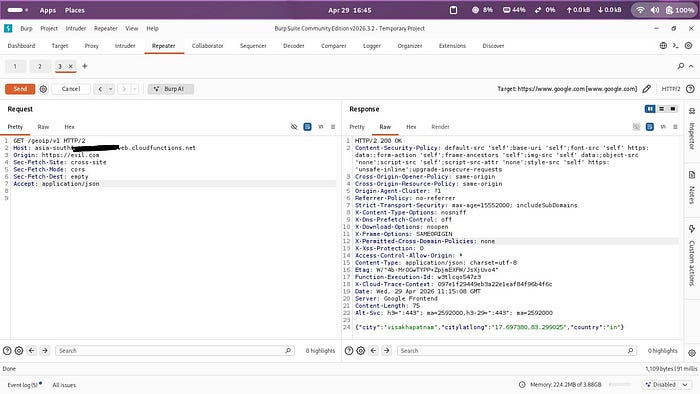Screen dimensions: 700x394
Task: Open Response panel options menu
Action: pyautogui.click(x=675, y=127)
